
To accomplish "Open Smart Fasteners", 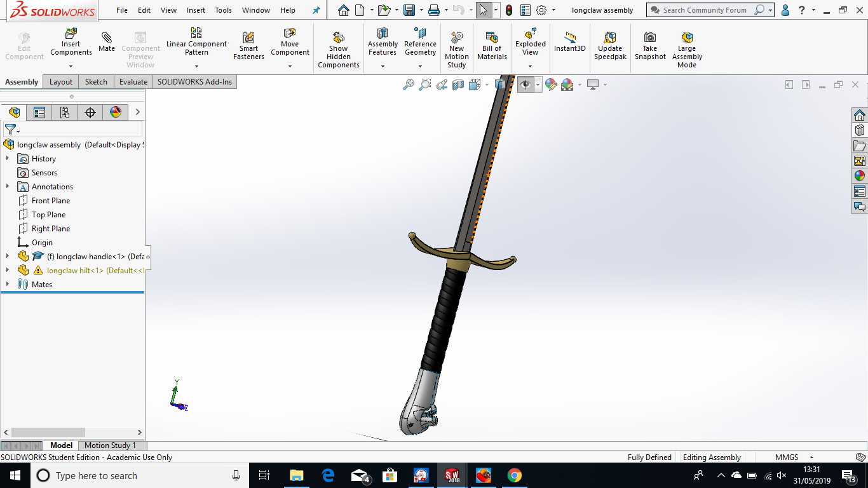I will coord(248,46).
